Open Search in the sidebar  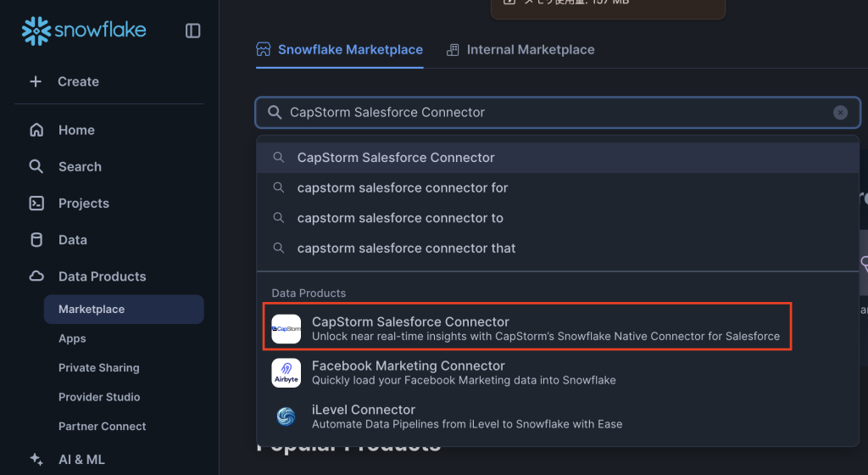[81, 166]
